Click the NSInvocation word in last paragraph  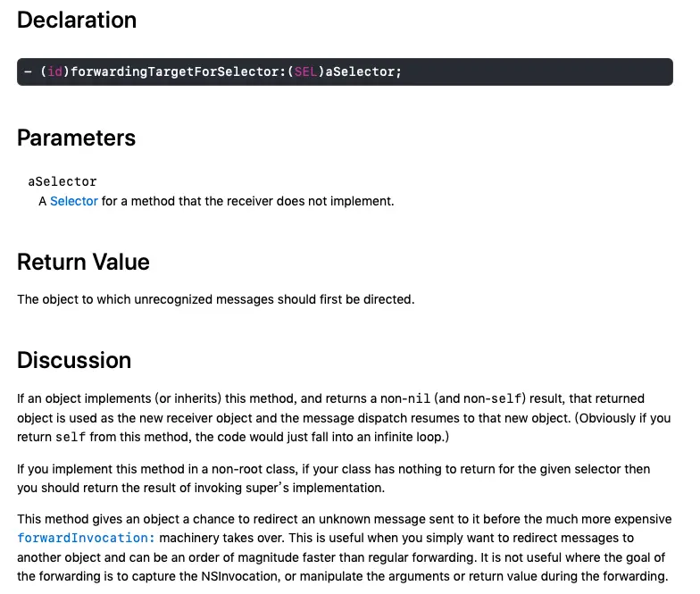coord(241,577)
